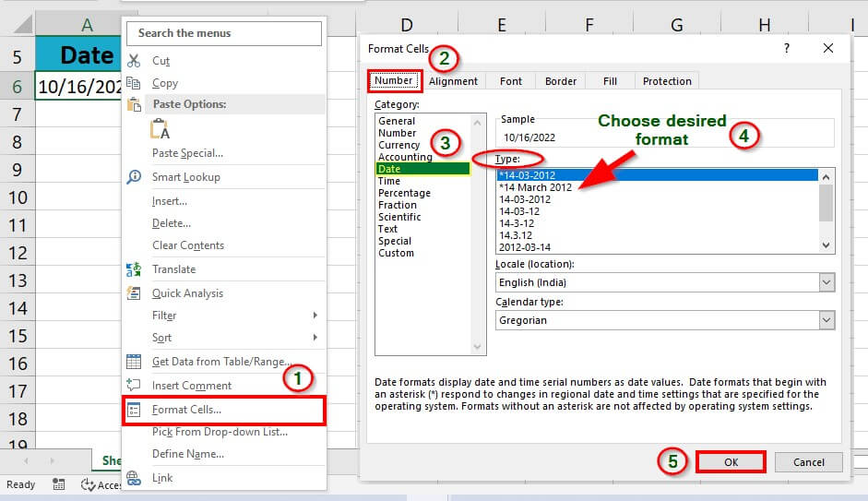Choose Keep Text Only paste icon
Viewport: 868px width, 501px height.
click(160, 129)
